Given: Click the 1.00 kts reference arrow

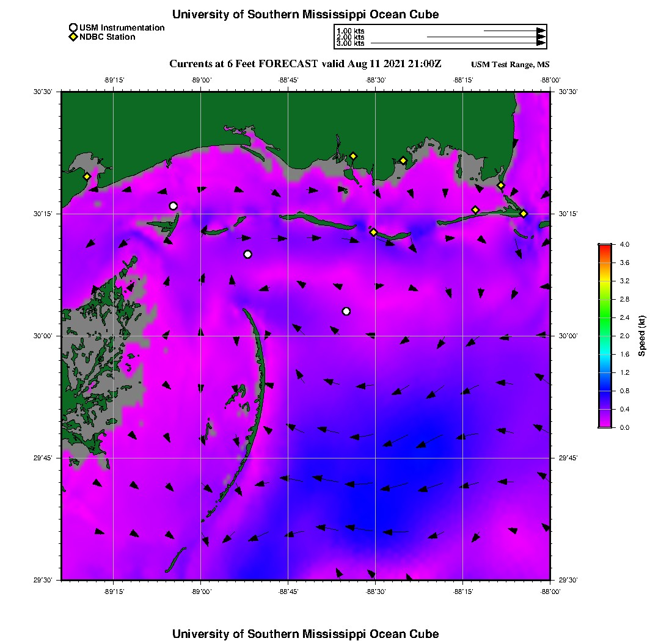Looking at the screenshot, I should pyautogui.click(x=515, y=31).
